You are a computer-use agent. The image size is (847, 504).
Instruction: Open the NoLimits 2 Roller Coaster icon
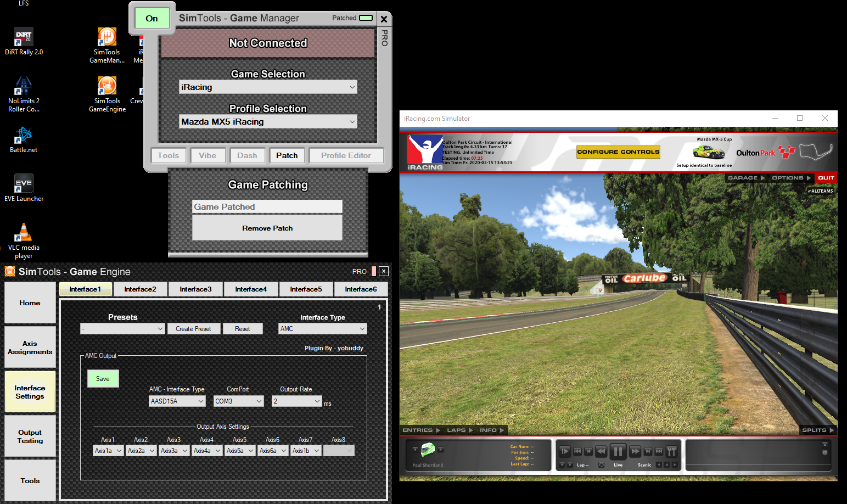pos(24,94)
